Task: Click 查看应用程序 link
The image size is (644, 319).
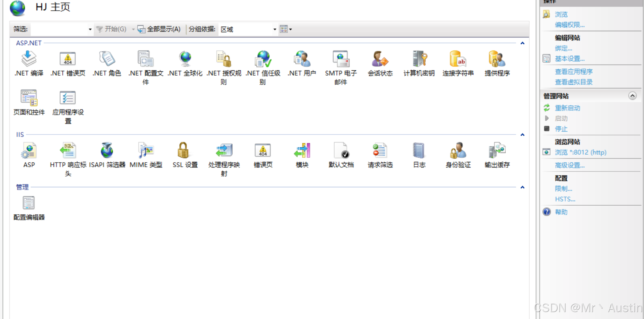Action: pos(574,72)
